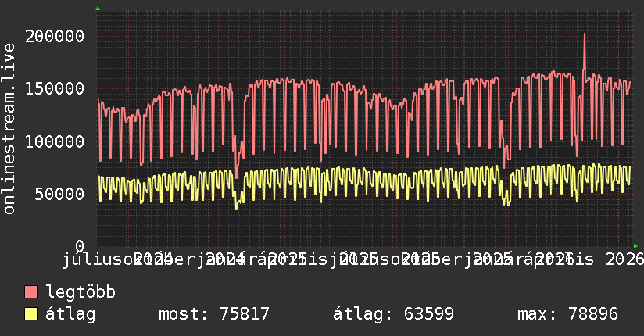Click the 'most: 75817' value
This screenshot has width=644, height=336.
[x=214, y=314]
